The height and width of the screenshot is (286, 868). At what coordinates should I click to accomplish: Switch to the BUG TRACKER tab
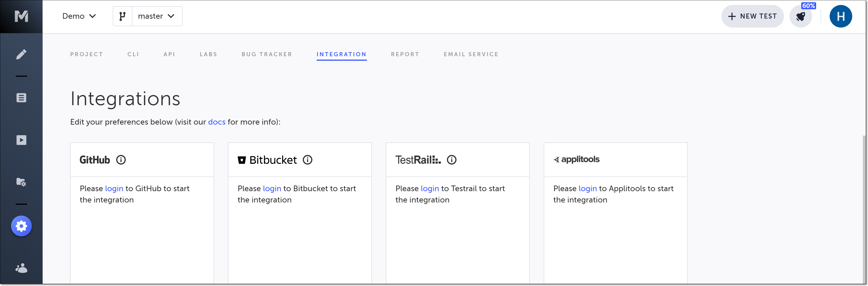click(x=267, y=54)
